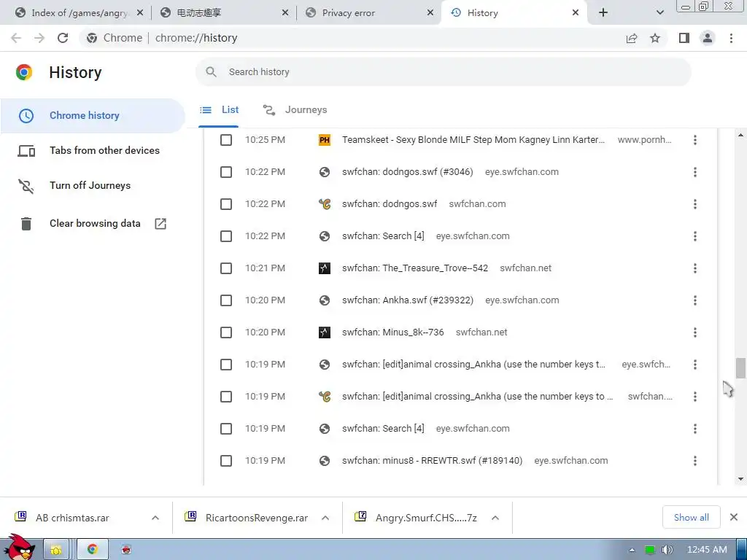The height and width of the screenshot is (560, 747).
Task: Expand options for Angry.Smurf.CHS 7z download
Action: [x=495, y=518]
